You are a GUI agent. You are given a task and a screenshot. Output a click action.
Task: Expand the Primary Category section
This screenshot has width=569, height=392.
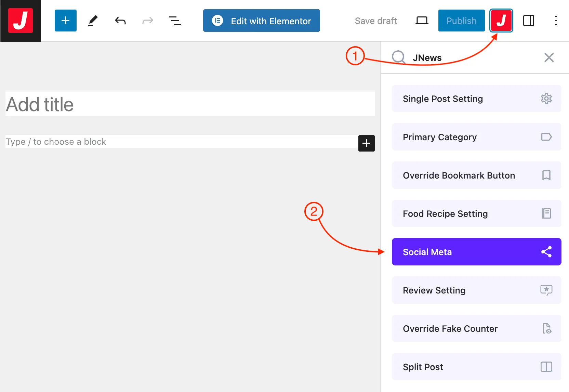tap(476, 137)
